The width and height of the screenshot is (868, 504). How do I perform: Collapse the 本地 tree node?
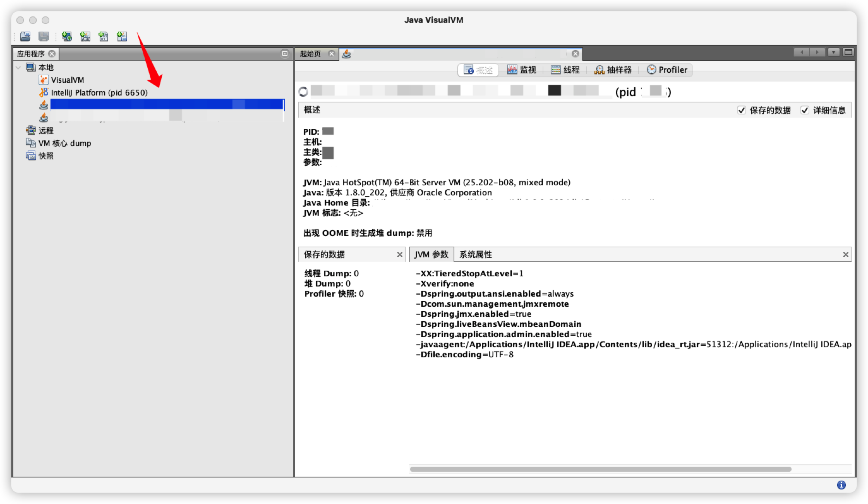pos(19,68)
